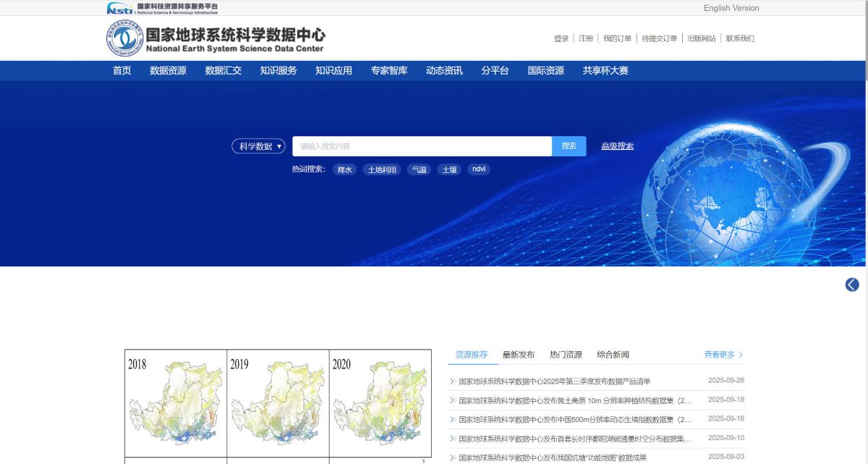Open the 高级搜索 advanced search link
Screen dimensions: 868x464
[x=617, y=146]
